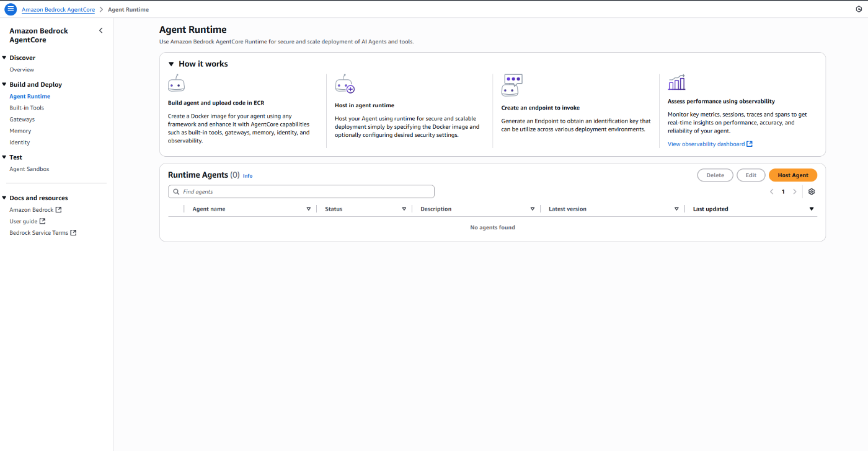Collapse the How it works section
The width and height of the screenshot is (868, 451).
pyautogui.click(x=171, y=64)
